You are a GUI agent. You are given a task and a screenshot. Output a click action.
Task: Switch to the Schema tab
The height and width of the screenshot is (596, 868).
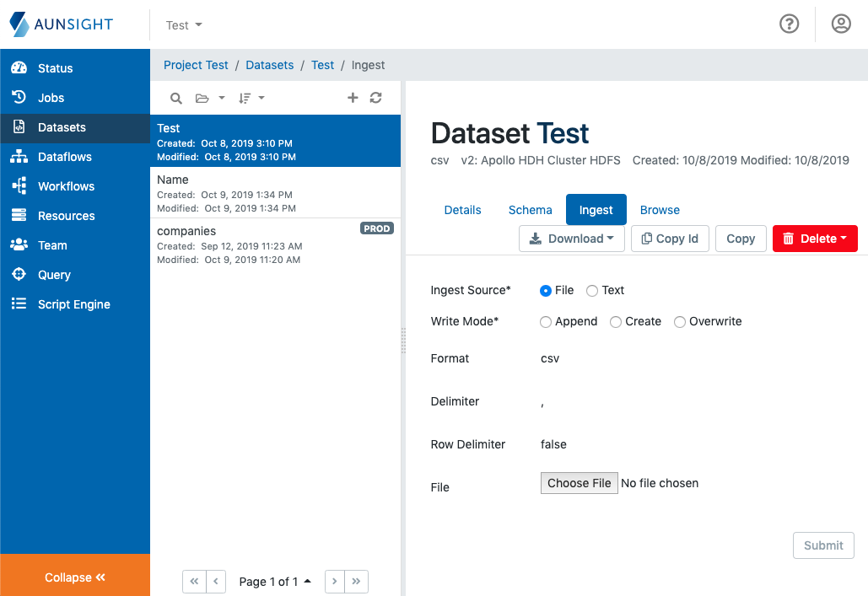pos(530,210)
